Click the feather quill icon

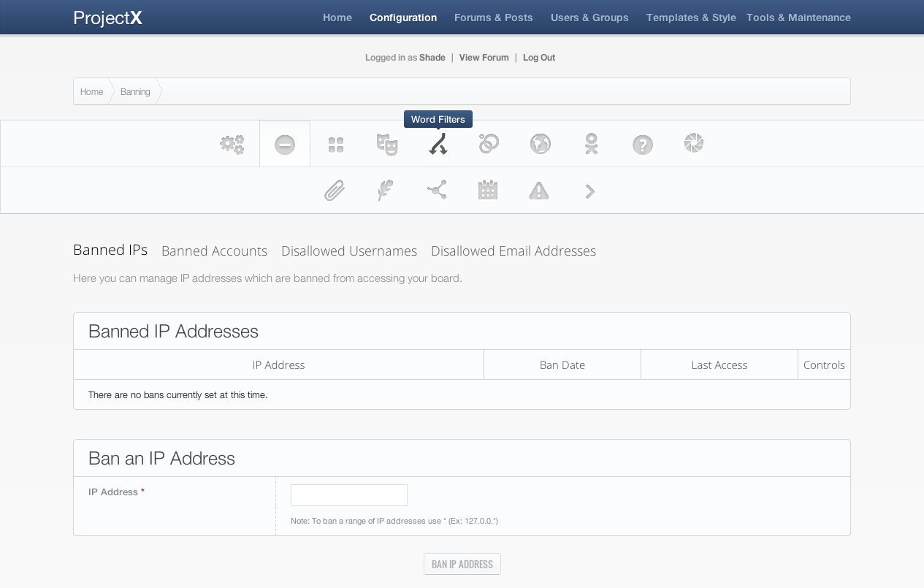pyautogui.click(x=386, y=191)
